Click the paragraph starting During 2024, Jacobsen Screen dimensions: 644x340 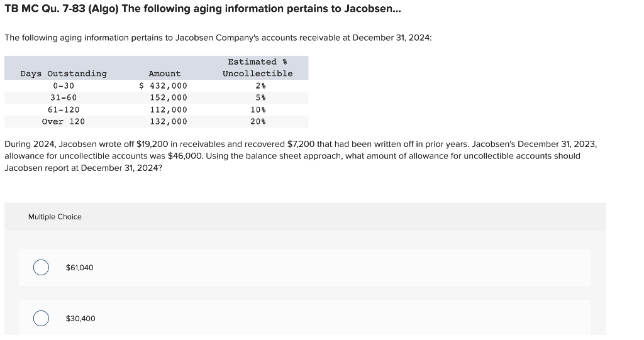(301, 156)
